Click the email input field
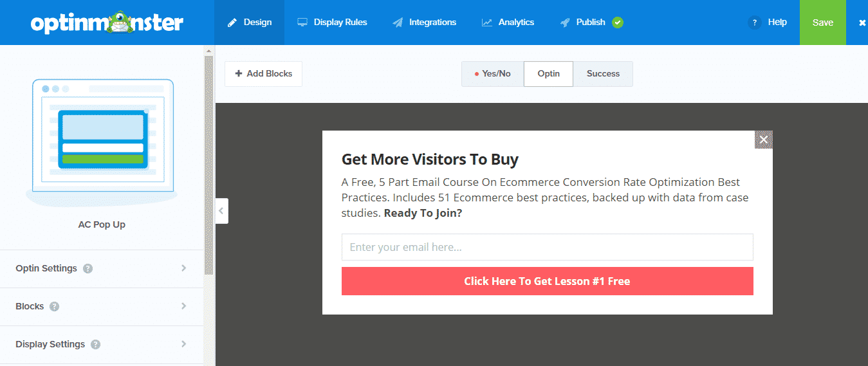This screenshot has width=868, height=366. tap(547, 247)
